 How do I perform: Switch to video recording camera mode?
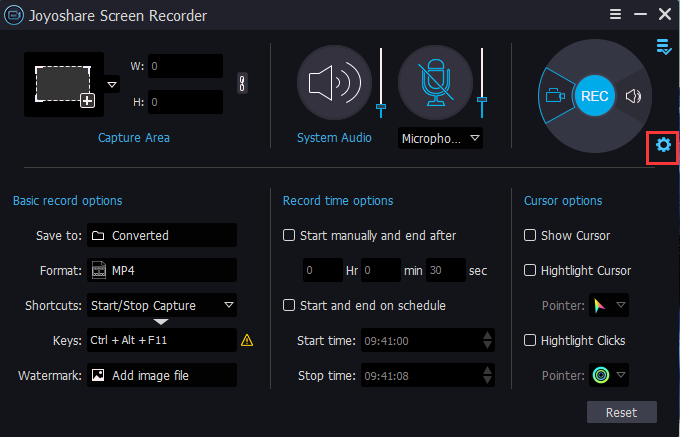pyautogui.click(x=555, y=95)
